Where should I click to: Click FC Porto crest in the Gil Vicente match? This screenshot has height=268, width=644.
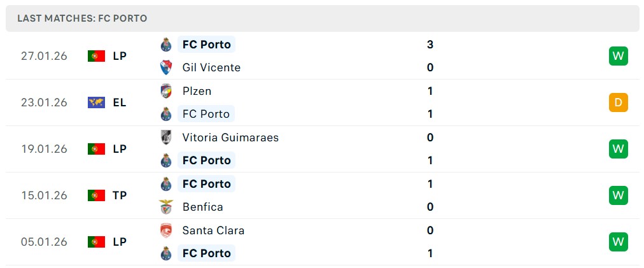(166, 45)
